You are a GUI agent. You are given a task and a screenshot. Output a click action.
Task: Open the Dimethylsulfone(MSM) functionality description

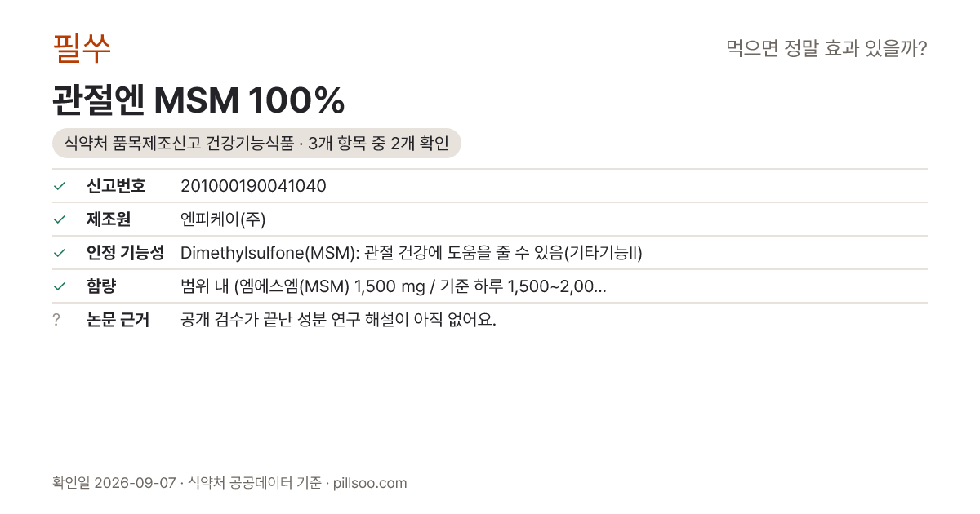click(412, 253)
